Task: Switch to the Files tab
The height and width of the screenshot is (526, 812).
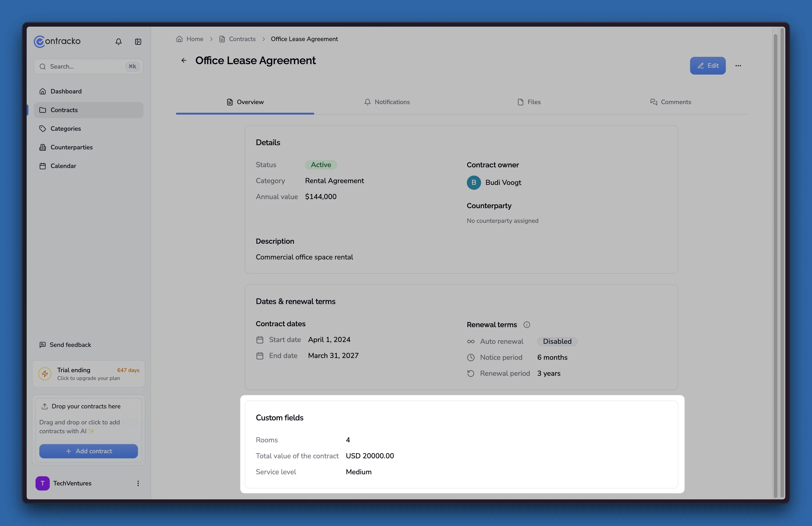Action: coord(529,102)
